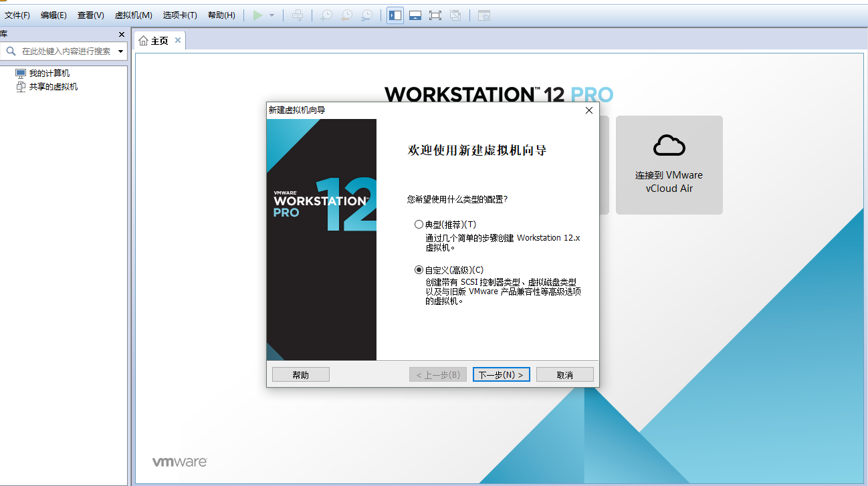Click the green power-on play icon
This screenshot has width=868, height=486.
257,15
